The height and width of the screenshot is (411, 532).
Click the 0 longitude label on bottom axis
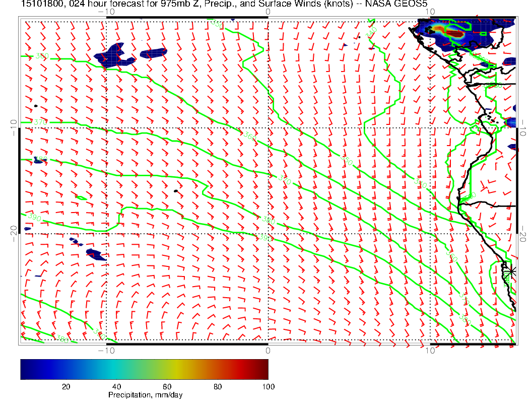click(x=268, y=351)
